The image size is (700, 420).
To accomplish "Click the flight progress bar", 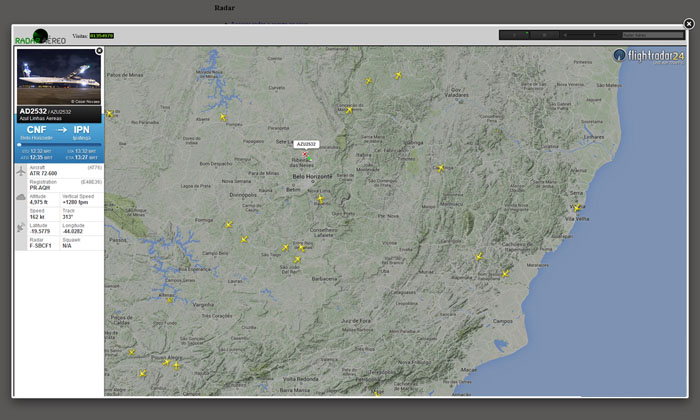I will tap(59, 144).
